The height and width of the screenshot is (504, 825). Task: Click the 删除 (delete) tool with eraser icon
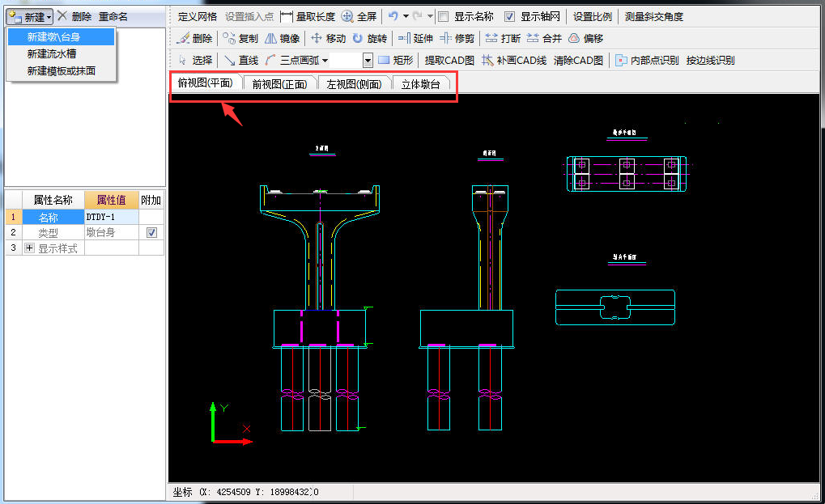[194, 38]
